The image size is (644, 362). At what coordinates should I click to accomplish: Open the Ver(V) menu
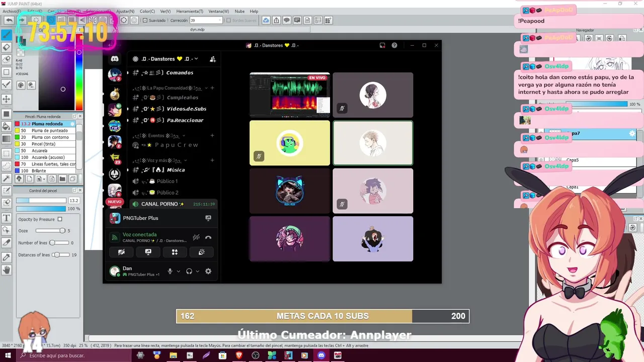click(165, 11)
